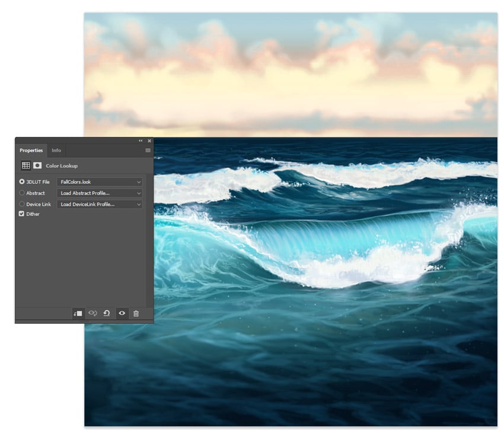View previous state icon in Properties panel
The width and height of the screenshot is (504, 430).
click(92, 313)
